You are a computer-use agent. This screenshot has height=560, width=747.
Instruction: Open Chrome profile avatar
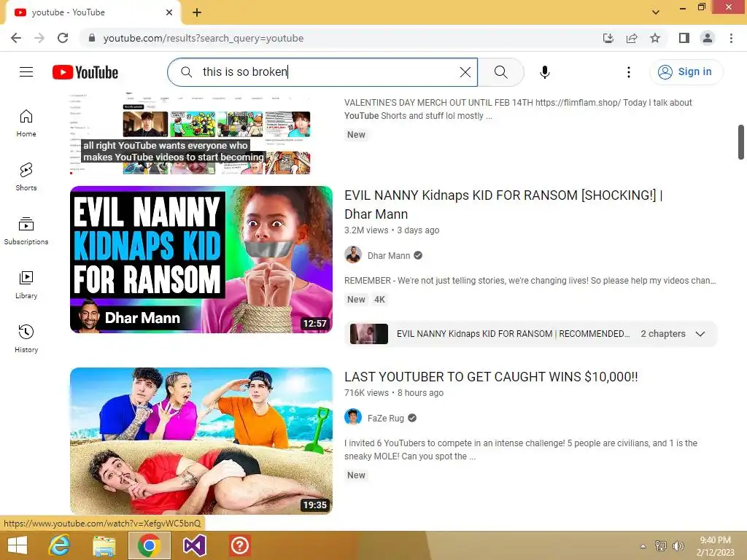pos(708,38)
